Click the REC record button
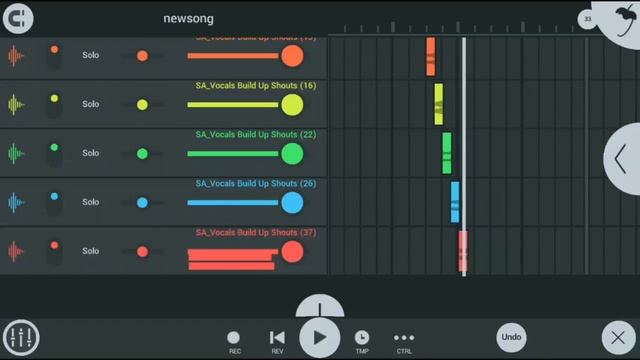Viewport: 640px width, 360px height. [234, 341]
